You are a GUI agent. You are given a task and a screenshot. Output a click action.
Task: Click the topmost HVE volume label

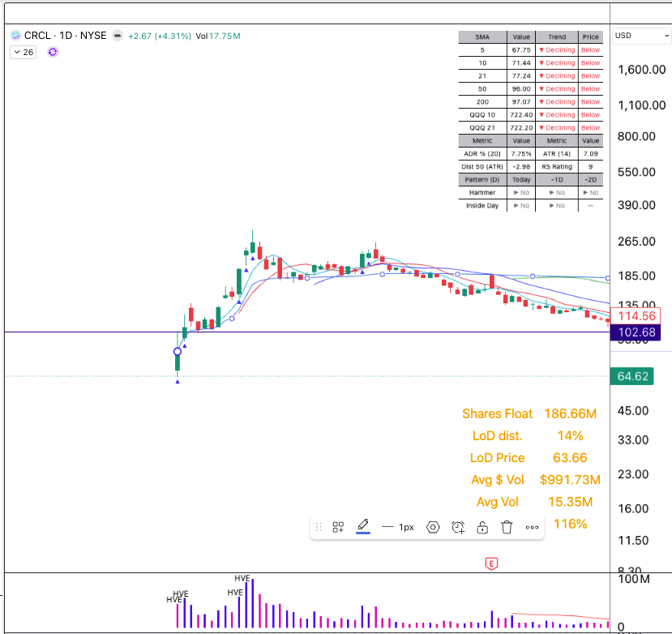click(242, 578)
